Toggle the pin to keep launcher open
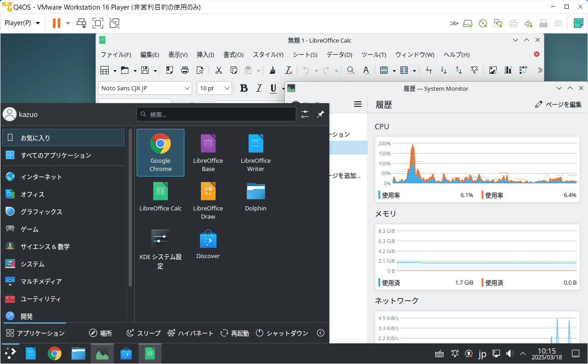The height and width of the screenshot is (364, 588). (321, 114)
